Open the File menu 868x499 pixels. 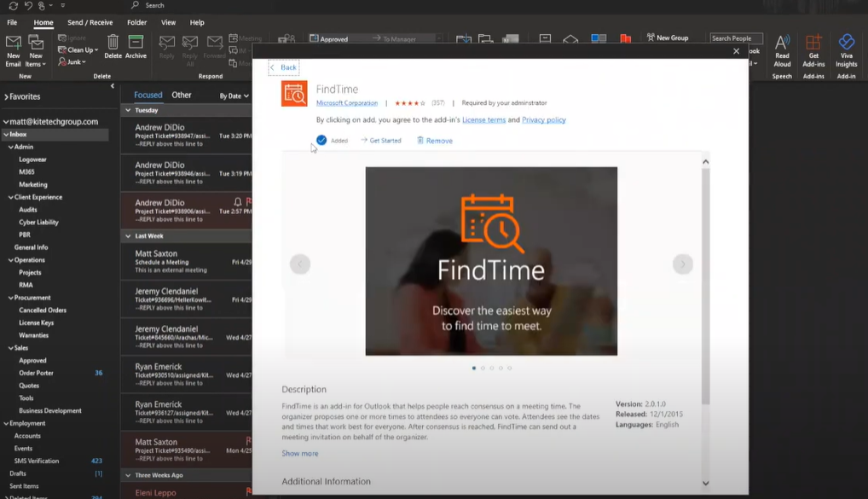tap(12, 23)
